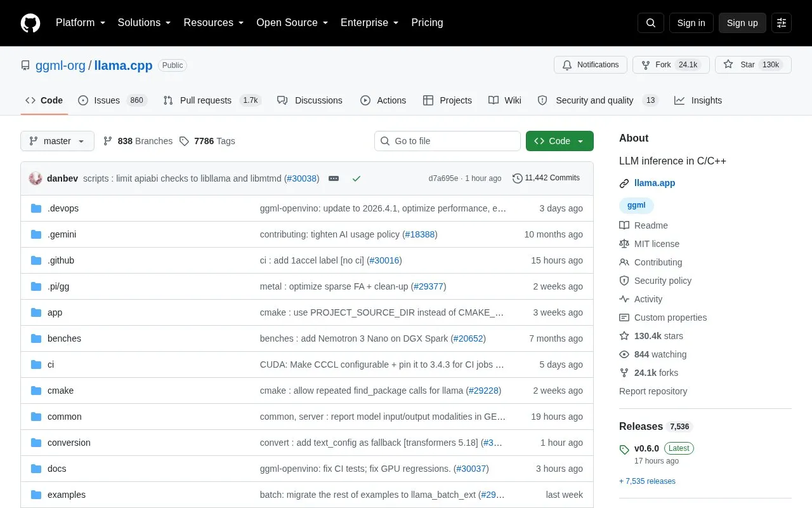Viewport: 812px width, 508px height.
Task: Click the GitHub logo icon
Action: [30, 23]
